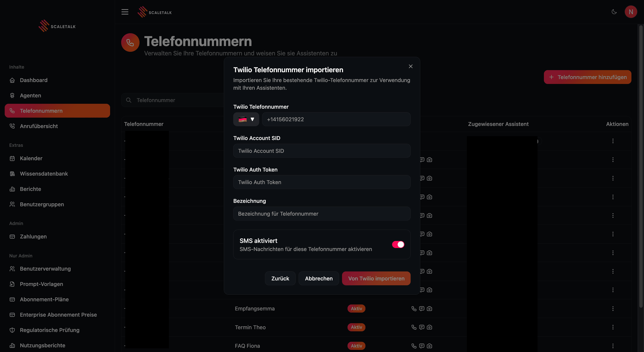644x352 pixels.
Task: Toggle the SMS aktiviert switch off
Action: pyautogui.click(x=398, y=245)
